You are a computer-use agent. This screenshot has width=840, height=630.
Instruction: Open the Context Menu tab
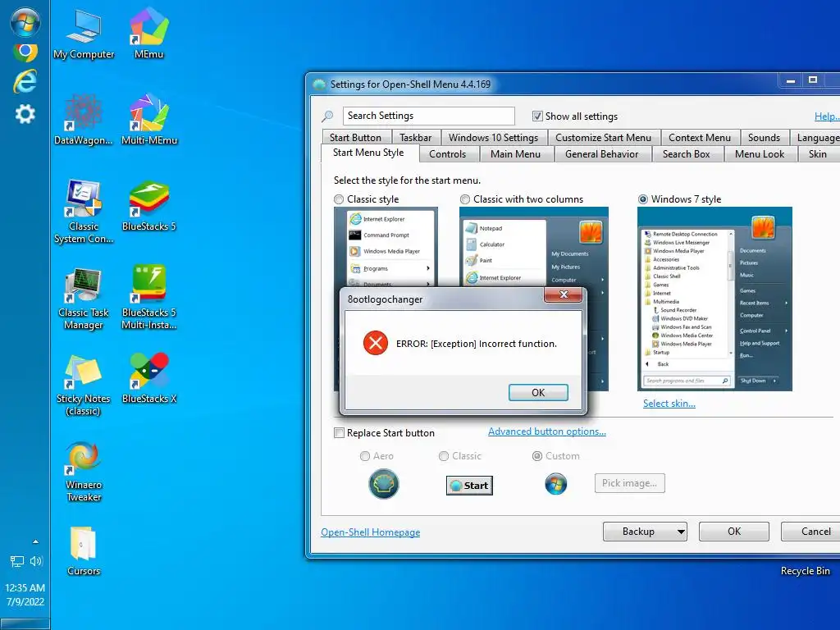coord(700,138)
